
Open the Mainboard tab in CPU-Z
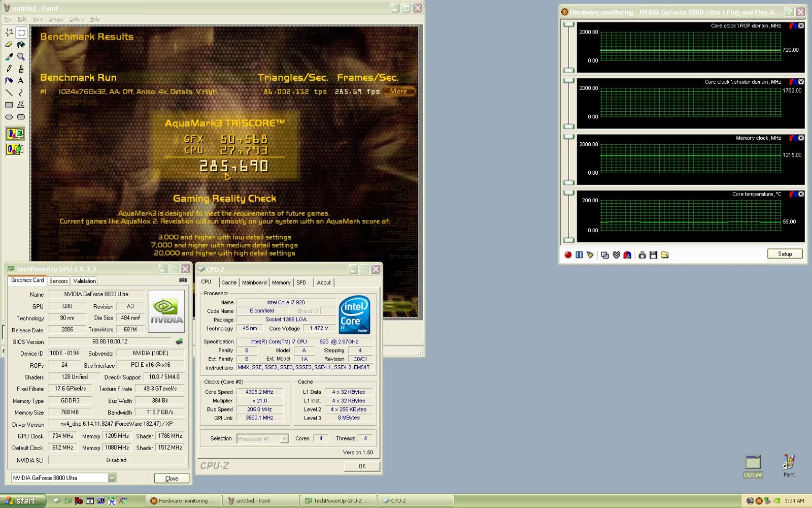pos(254,282)
